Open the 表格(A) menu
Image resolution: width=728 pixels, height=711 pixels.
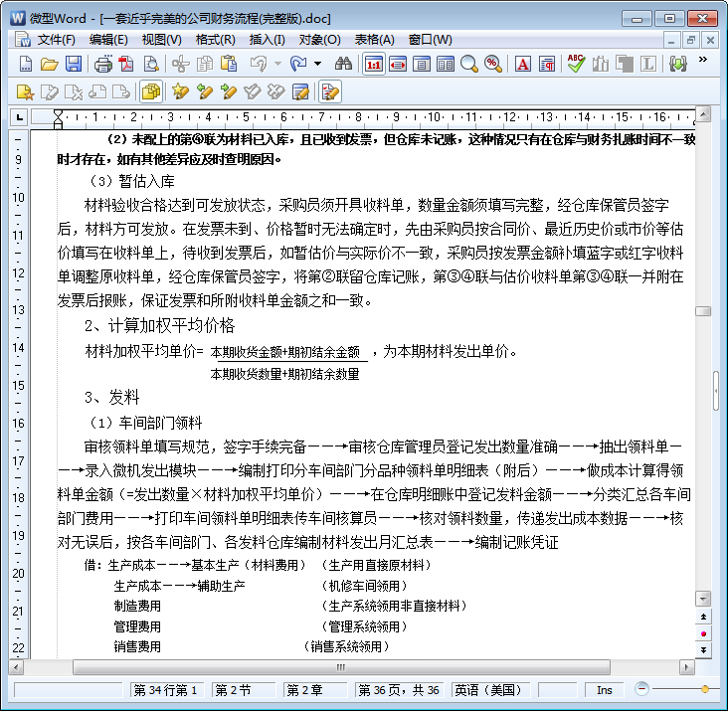(x=375, y=40)
